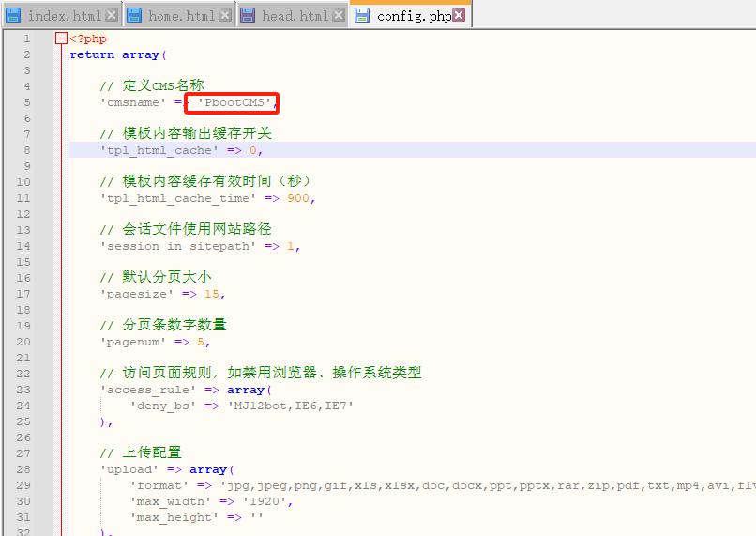Screen dimensions: 756x536
Task: Click the 'session_in_sitepath' key
Action: (177, 246)
